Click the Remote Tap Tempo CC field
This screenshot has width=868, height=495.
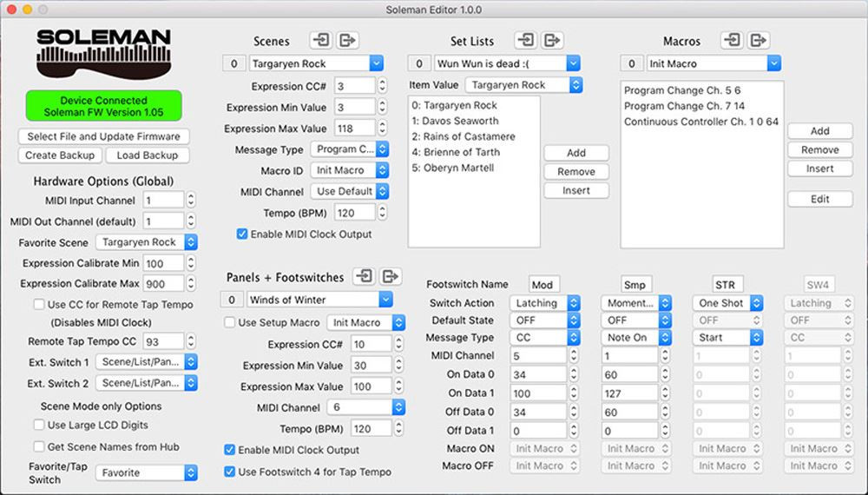click(163, 342)
